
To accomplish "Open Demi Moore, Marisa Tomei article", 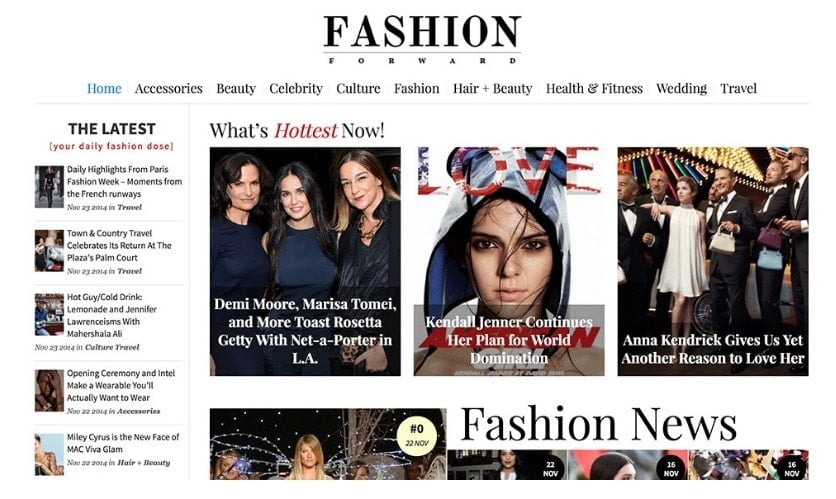I will (305, 331).
